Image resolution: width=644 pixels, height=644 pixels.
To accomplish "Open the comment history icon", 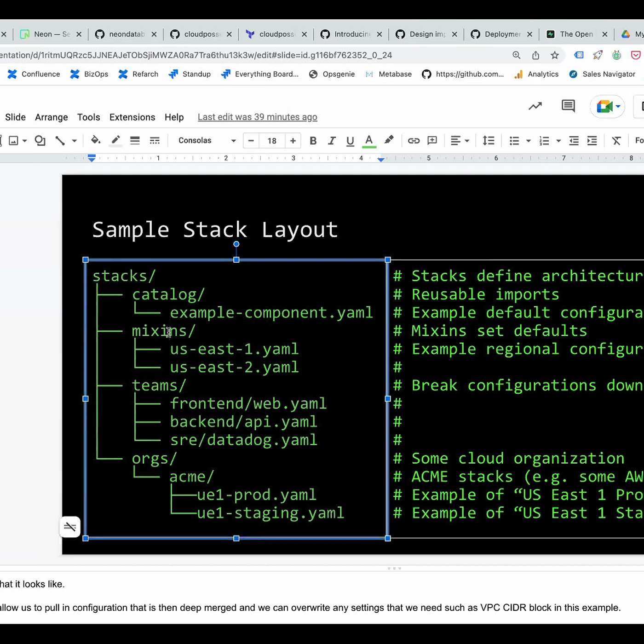I will (x=568, y=106).
